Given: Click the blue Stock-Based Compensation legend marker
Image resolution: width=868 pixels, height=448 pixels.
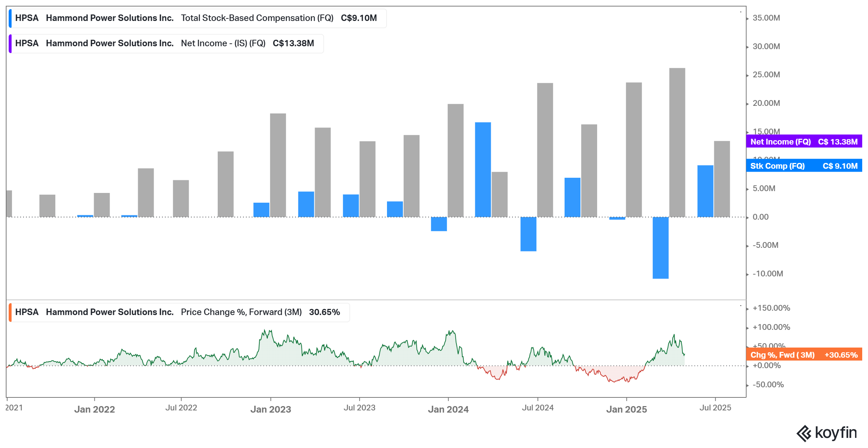Looking at the screenshot, I should pos(10,18).
